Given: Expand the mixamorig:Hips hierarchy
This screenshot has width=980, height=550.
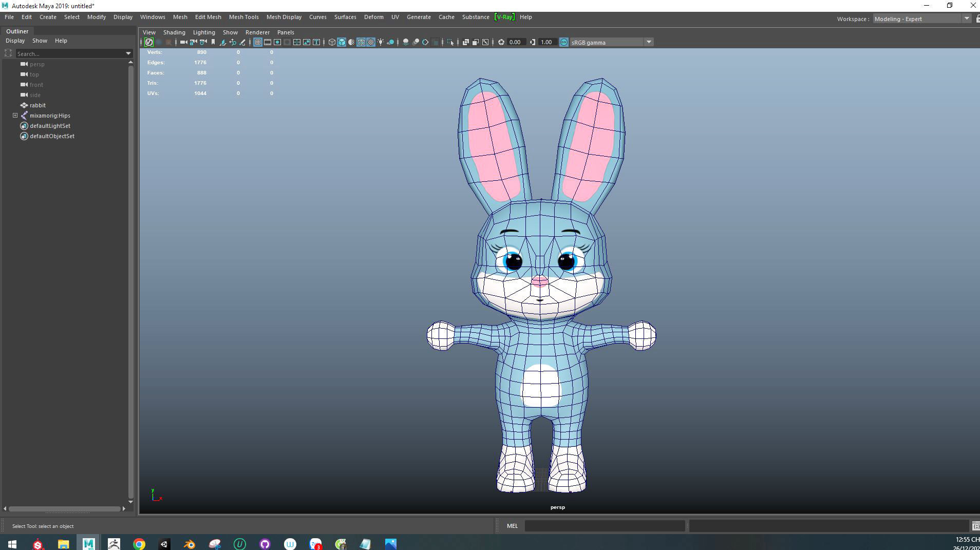Looking at the screenshot, I should point(15,116).
